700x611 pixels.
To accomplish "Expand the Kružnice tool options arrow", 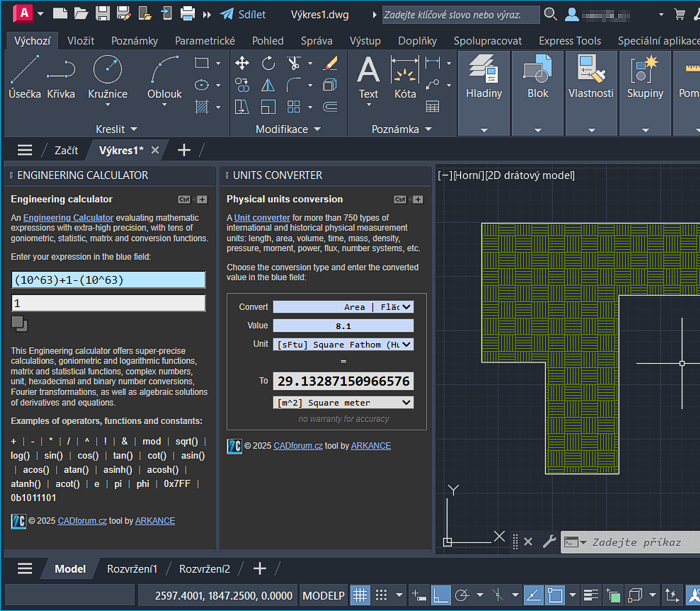I will point(108,105).
